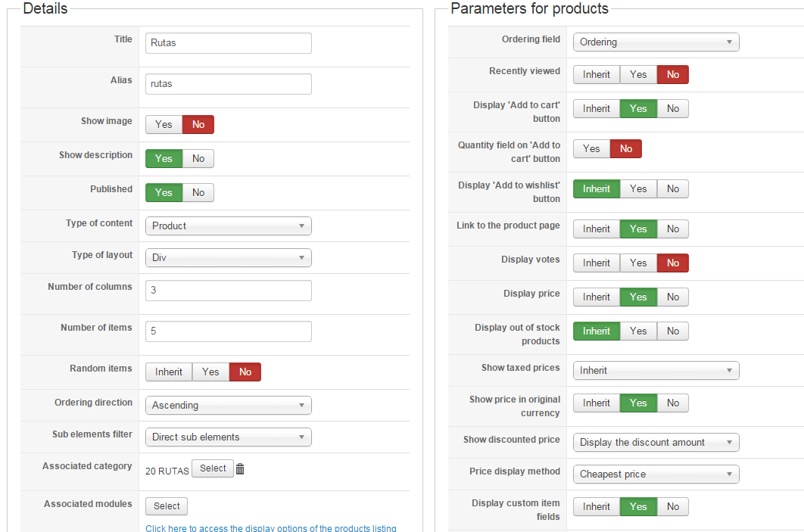Enable Random items with Yes
Screen dimensions: 804x532
tap(210, 372)
